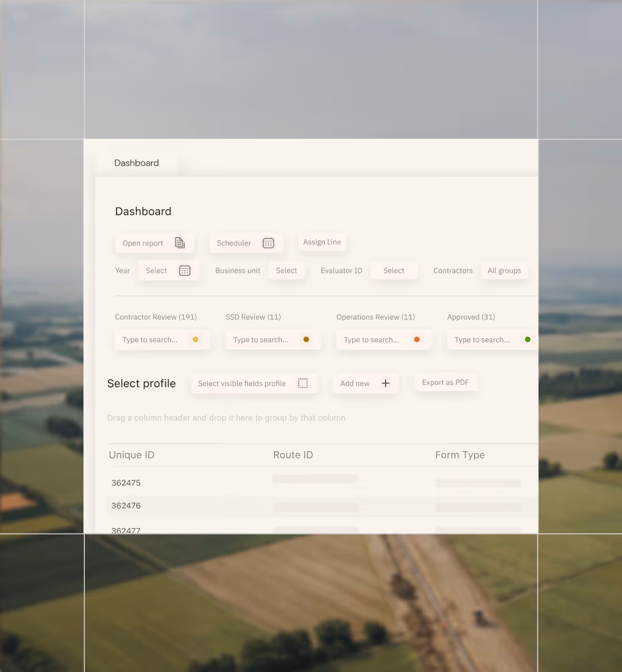The height and width of the screenshot is (672, 622).
Task: Click the Add new button
Action: pyautogui.click(x=366, y=383)
